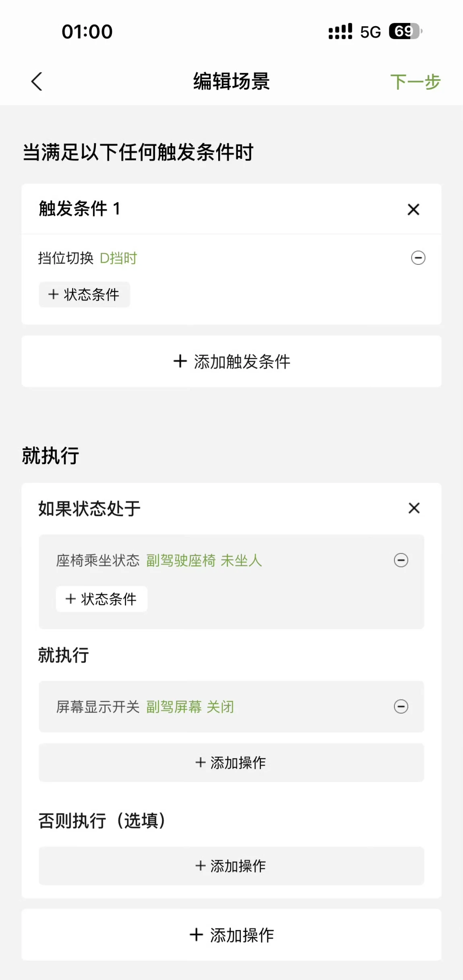Screen dimensions: 463x980
Task: Add a 状态条件 under 触发条件 1
Action: click(84, 294)
